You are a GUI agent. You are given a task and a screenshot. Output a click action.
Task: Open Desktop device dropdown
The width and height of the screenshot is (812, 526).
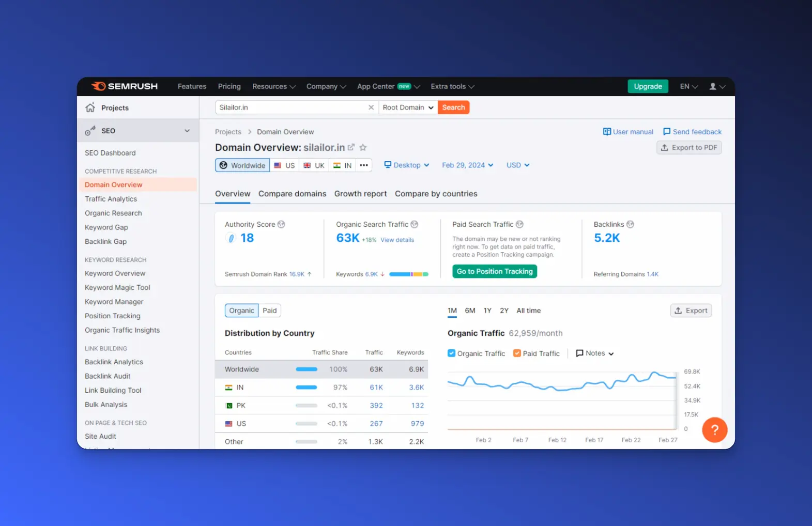coord(407,165)
